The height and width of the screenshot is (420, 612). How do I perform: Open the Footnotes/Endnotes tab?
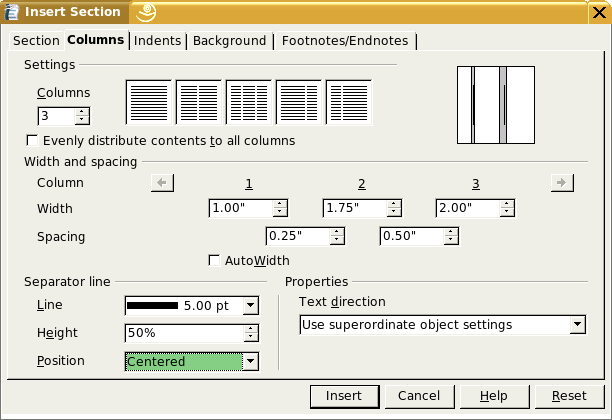point(345,41)
